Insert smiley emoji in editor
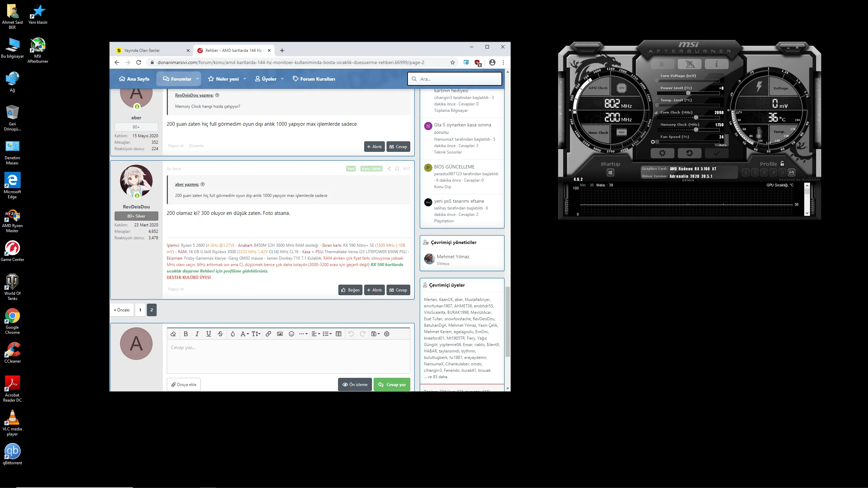 [291, 334]
